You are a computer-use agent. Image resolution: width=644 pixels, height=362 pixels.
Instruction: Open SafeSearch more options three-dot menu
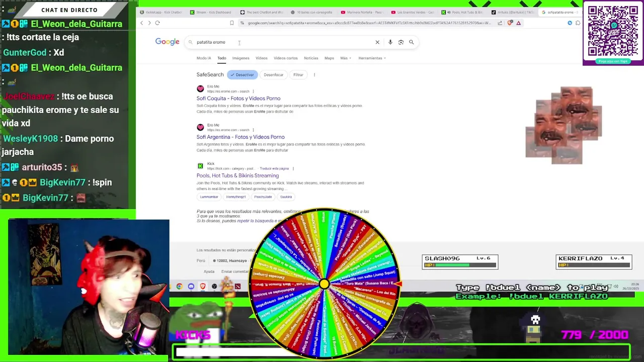click(x=314, y=75)
